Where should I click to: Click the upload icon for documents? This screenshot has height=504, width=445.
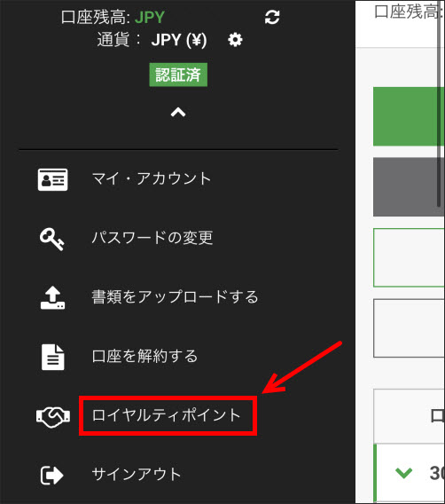[x=52, y=297]
